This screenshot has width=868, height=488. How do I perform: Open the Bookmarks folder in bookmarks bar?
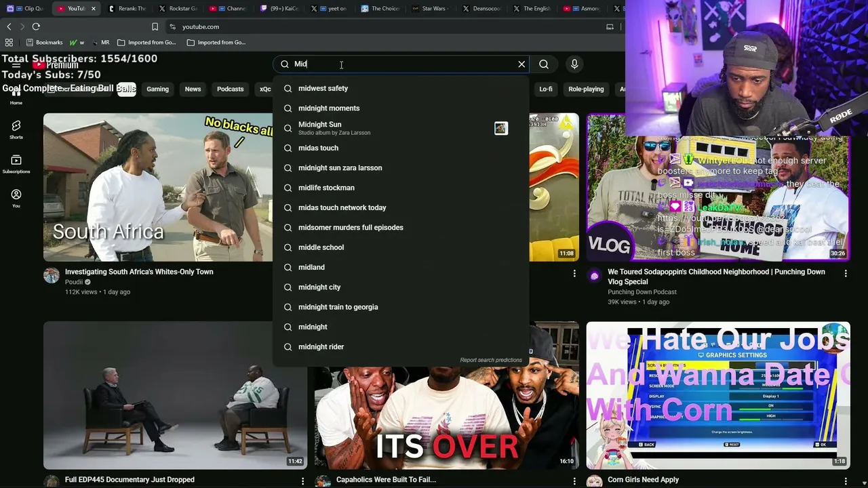45,42
